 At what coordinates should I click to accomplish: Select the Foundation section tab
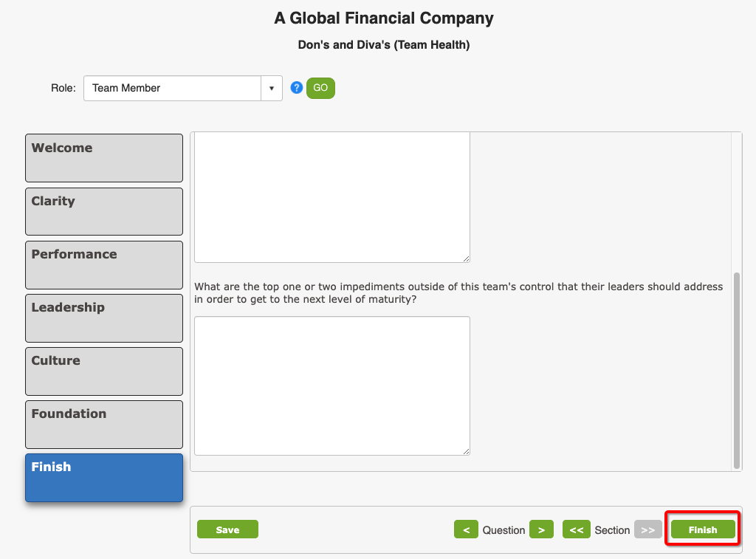104,425
